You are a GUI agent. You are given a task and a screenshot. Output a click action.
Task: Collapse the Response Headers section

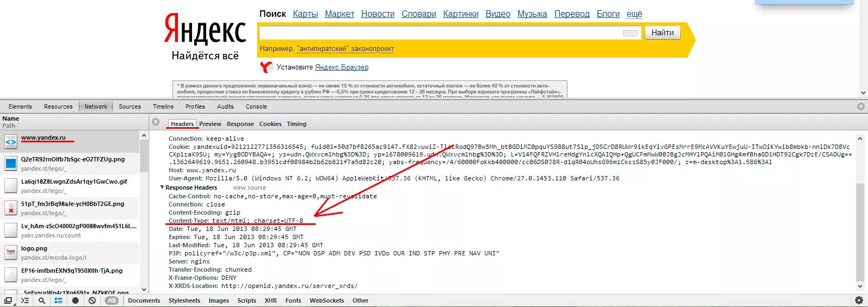click(x=162, y=187)
